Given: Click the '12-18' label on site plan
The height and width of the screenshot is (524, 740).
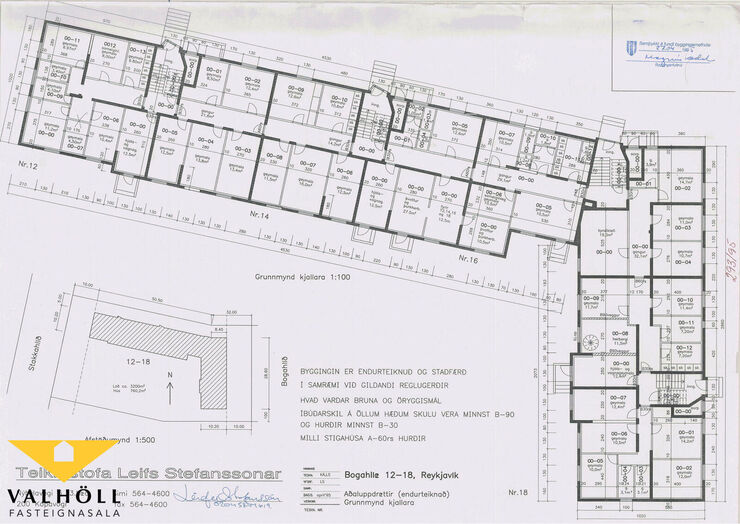Looking at the screenshot, I should click(x=138, y=362).
